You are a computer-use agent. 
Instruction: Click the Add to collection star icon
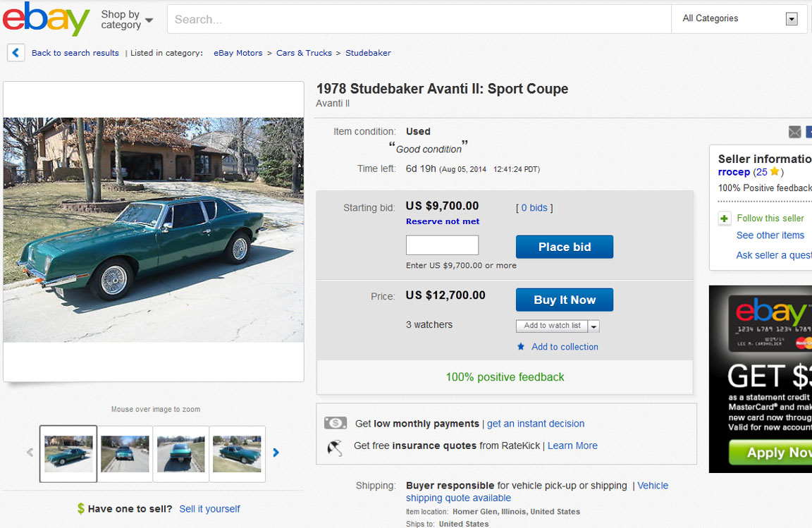[521, 347]
